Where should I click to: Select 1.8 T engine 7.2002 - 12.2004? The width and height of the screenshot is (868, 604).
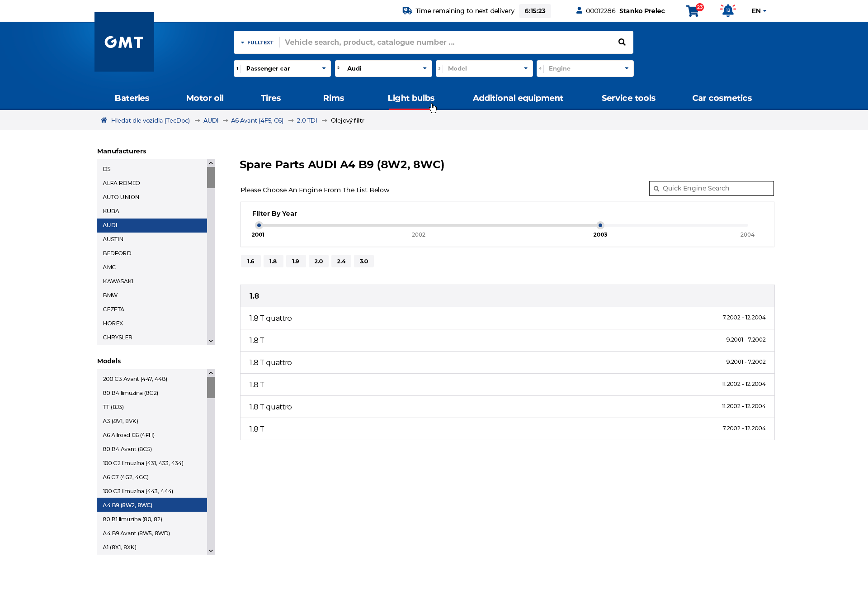[x=507, y=429]
